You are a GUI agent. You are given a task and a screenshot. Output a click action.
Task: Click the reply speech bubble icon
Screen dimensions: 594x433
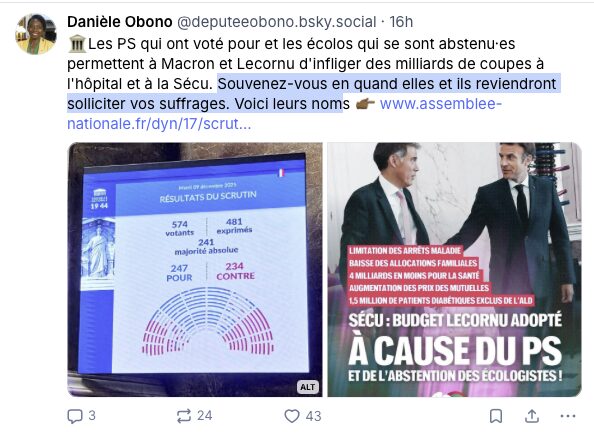coord(75,416)
